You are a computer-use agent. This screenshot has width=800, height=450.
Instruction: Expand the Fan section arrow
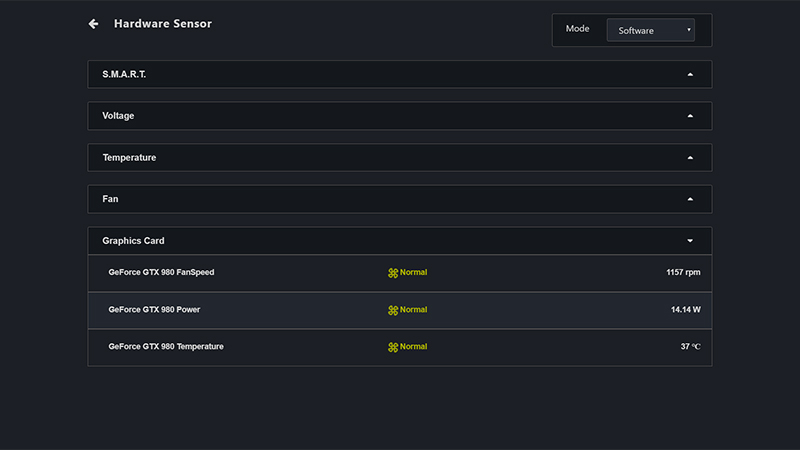pyautogui.click(x=690, y=199)
